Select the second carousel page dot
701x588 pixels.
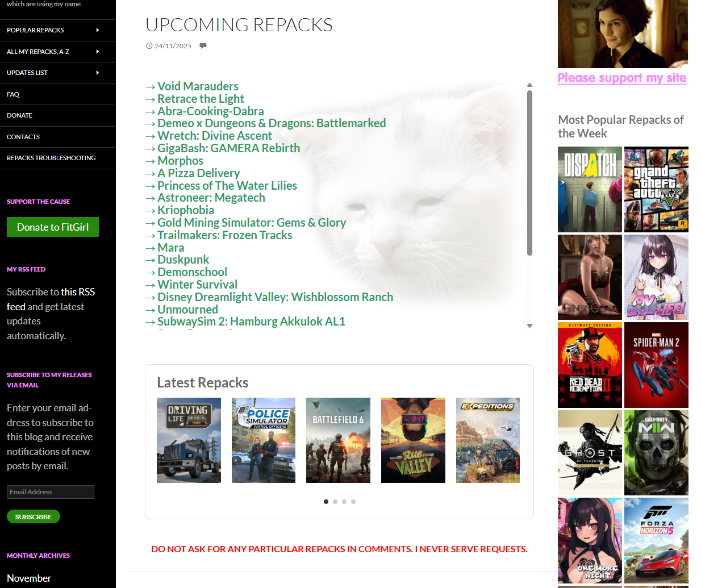(335, 502)
